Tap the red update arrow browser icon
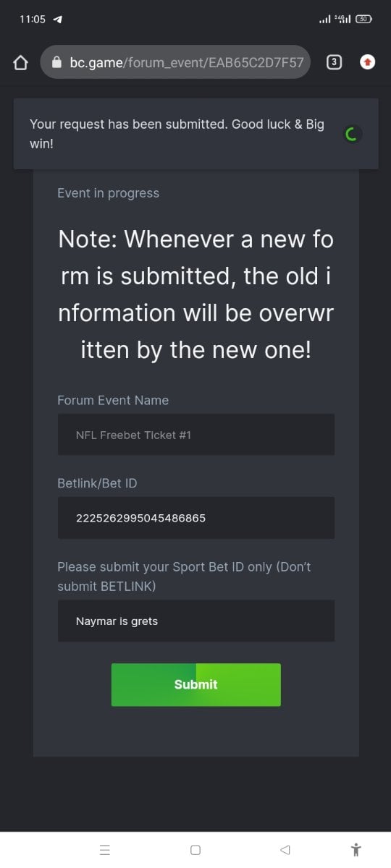This screenshot has height=868, width=391. tap(368, 62)
